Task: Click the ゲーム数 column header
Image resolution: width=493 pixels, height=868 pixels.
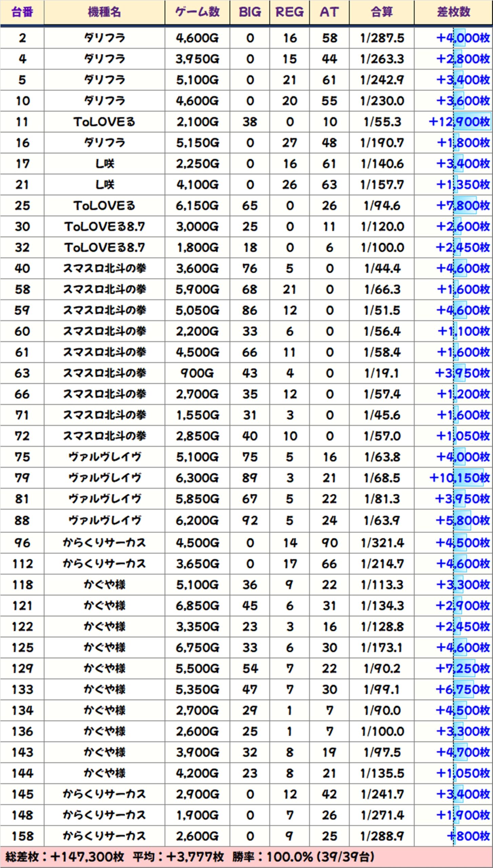Action: pyautogui.click(x=197, y=12)
